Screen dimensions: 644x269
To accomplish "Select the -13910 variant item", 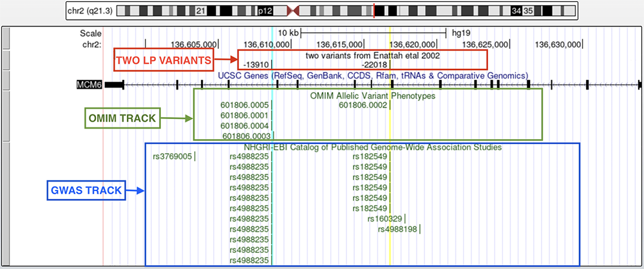I will click(257, 65).
